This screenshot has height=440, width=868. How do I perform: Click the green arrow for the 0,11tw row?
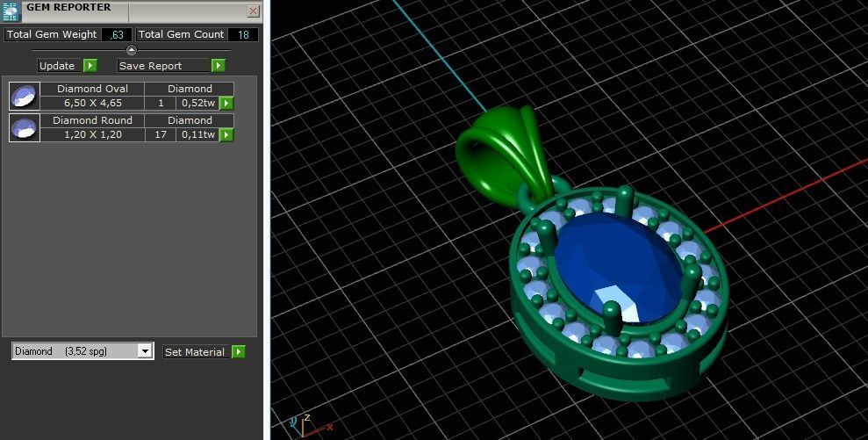point(226,134)
